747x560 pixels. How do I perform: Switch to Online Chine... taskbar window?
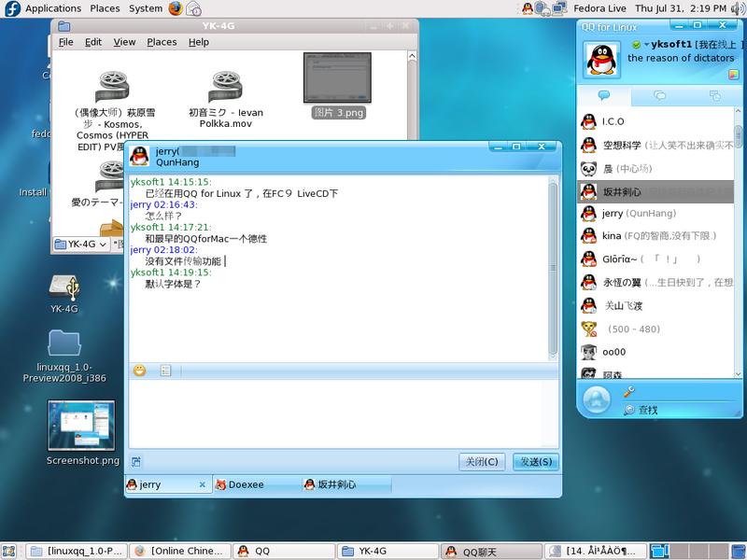tap(180, 551)
